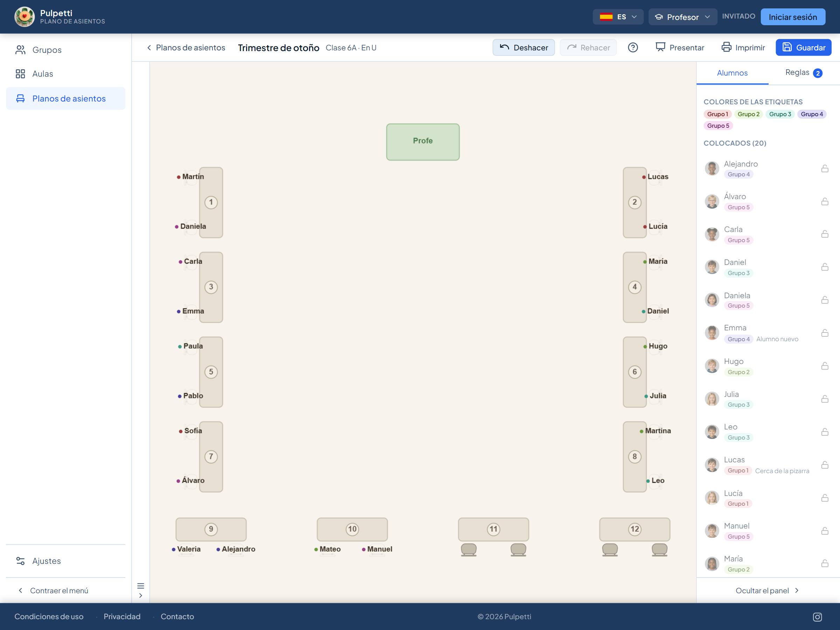Click the Grupo 4 color tag
The width and height of the screenshot is (840, 630).
click(812, 114)
